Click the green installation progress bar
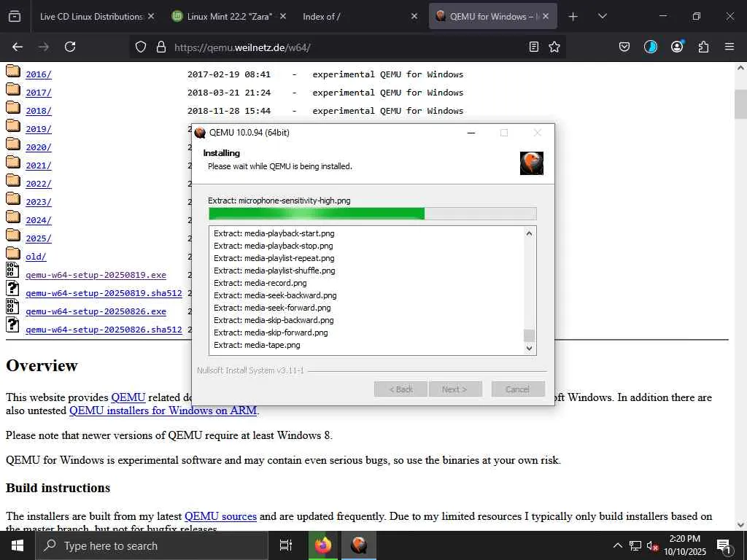Viewport: 747px width, 560px height. 373,214
